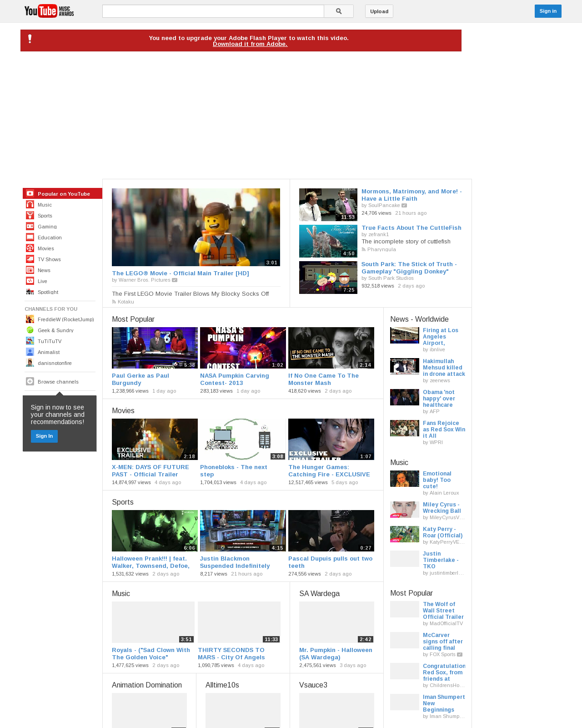
Task: Click the Sign In button in sidebar prompt
Action: (44, 436)
